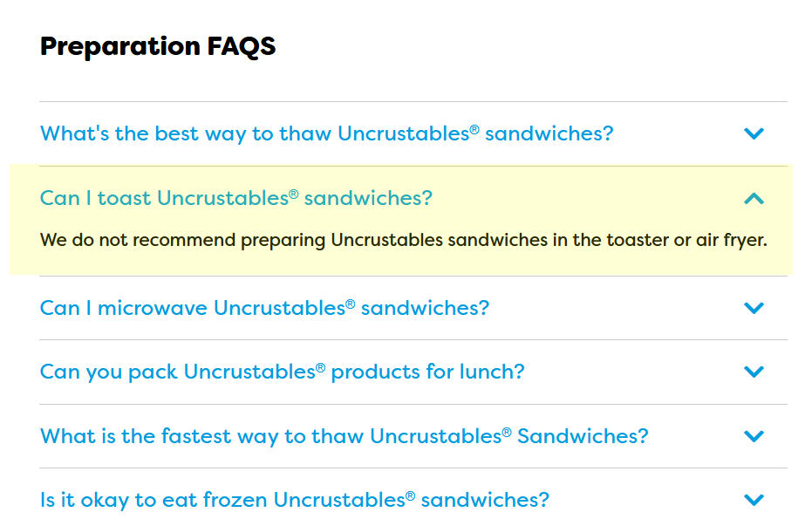
Task: Click the ® symbol in the microwave question
Action: tap(350, 304)
